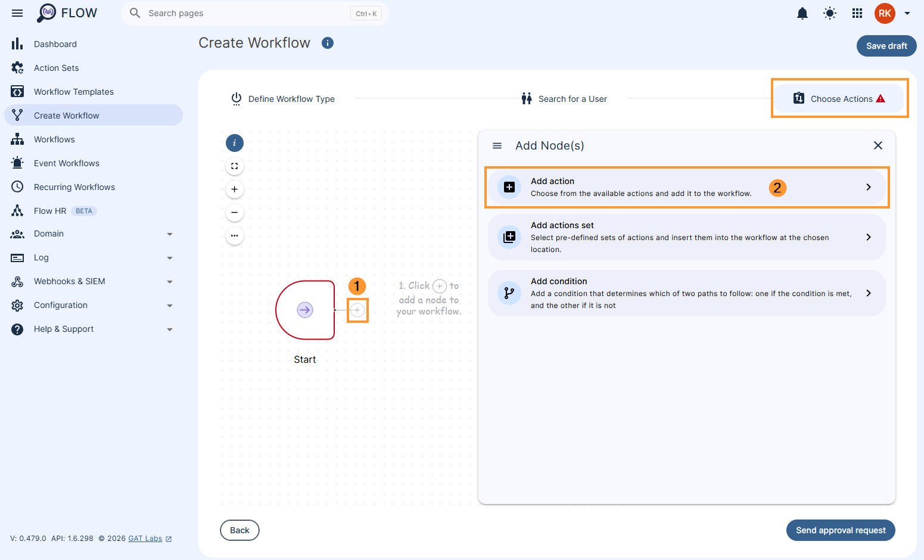Open the hamburger navigation menu
Screen dimensions: 924x560
click(17, 13)
